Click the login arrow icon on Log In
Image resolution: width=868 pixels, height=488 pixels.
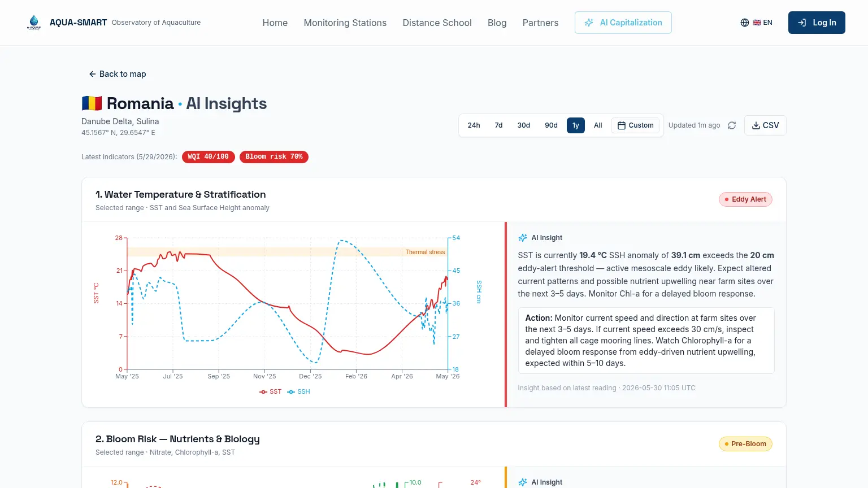[802, 23]
